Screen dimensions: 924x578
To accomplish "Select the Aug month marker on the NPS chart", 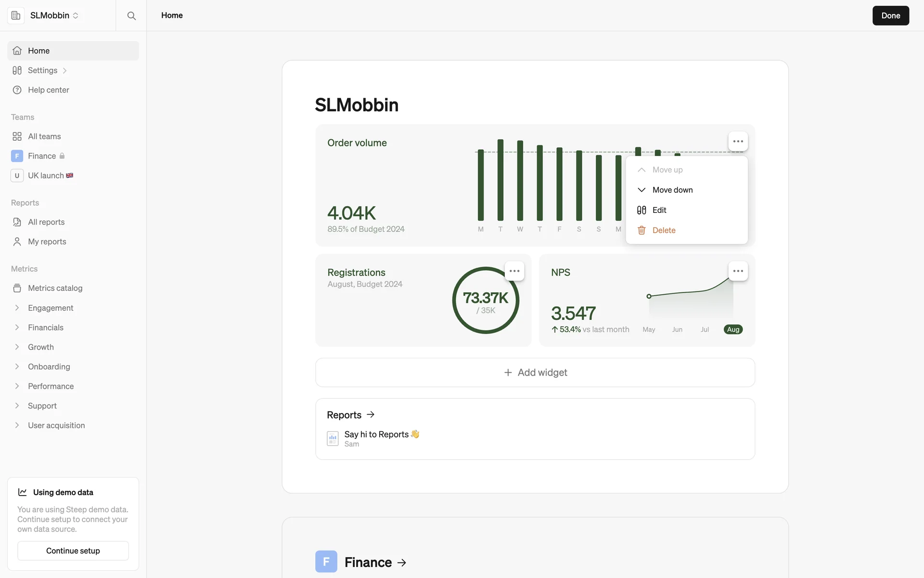I will [x=733, y=329].
